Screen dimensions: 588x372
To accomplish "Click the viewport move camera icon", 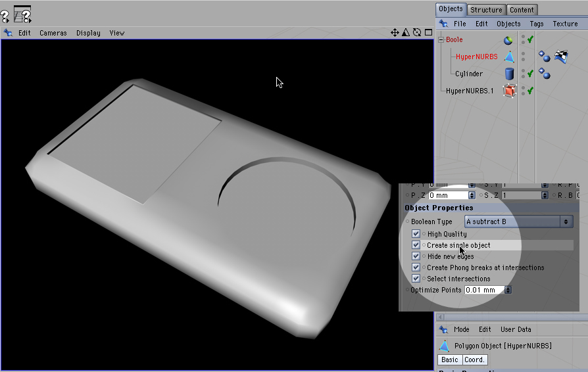I will [395, 33].
